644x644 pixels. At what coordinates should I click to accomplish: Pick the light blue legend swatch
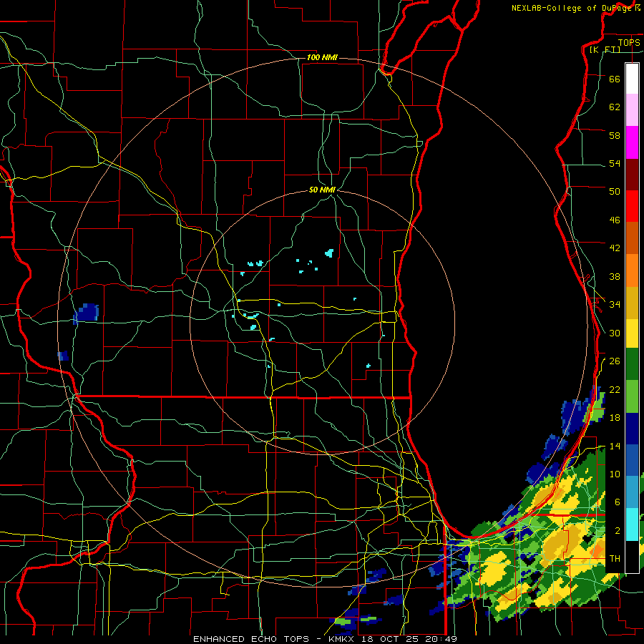pos(632,492)
